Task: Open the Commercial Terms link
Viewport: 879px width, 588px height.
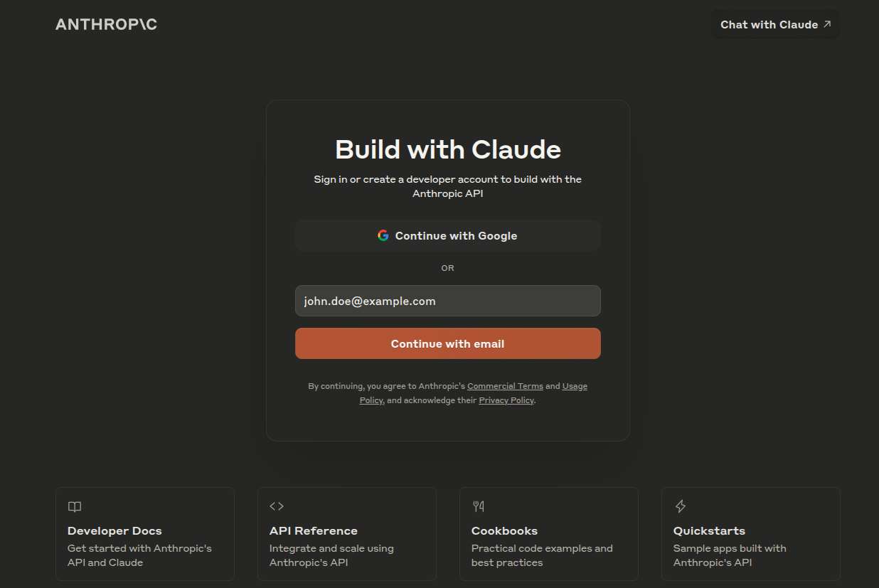Action: pos(505,385)
